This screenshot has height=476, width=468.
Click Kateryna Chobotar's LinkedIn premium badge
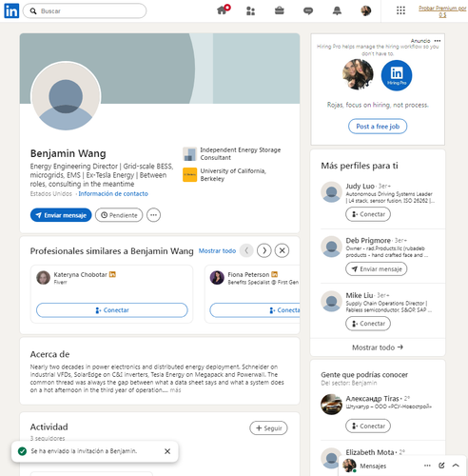coord(112,274)
